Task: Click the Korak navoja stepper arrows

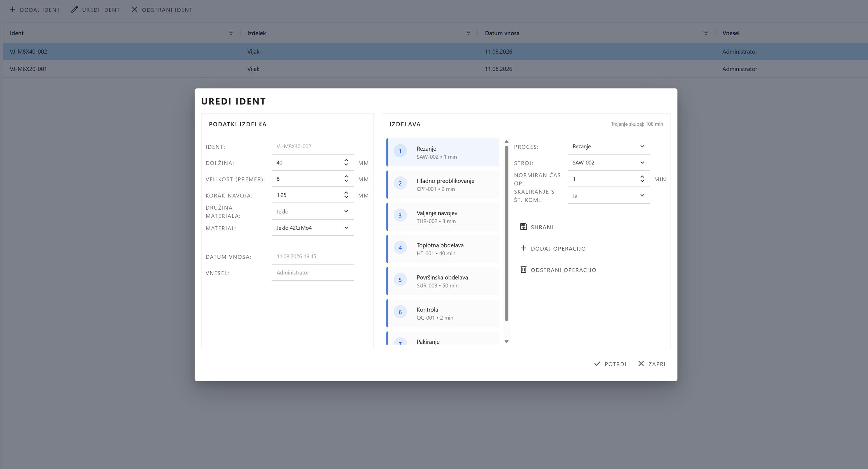Action: 346,195
